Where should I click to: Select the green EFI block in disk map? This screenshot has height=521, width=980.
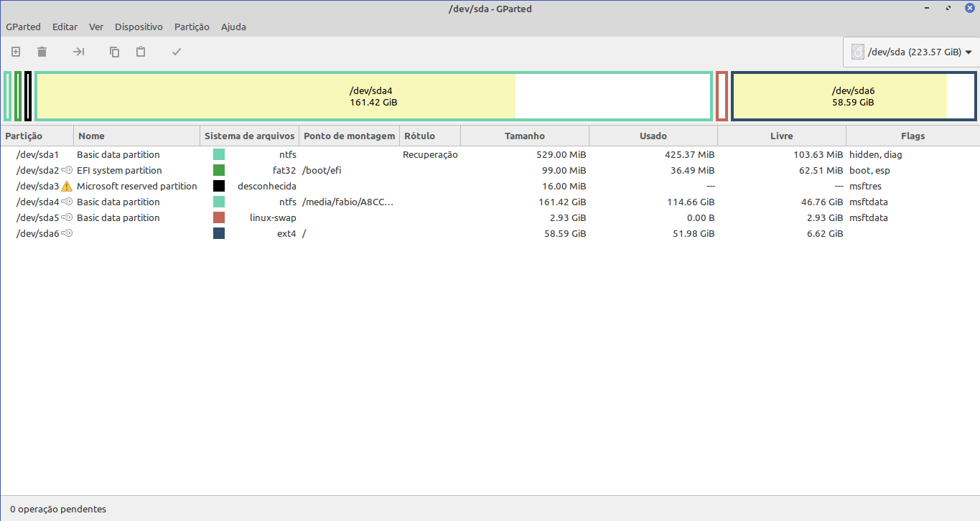[18, 96]
